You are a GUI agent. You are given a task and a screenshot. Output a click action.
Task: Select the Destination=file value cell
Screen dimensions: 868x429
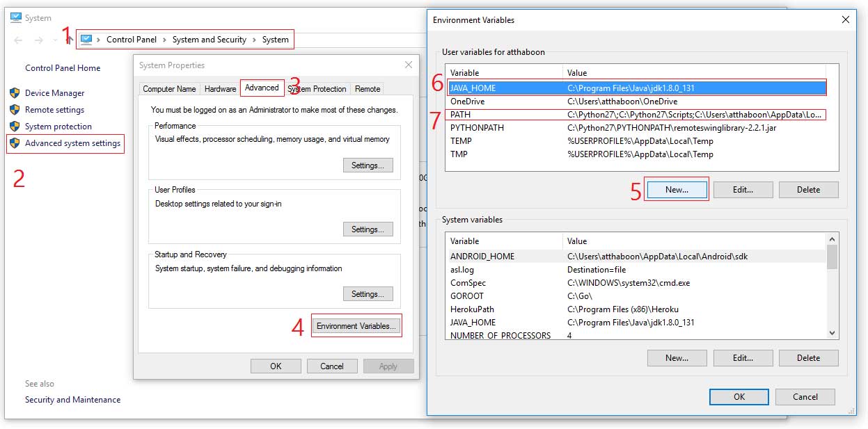pyautogui.click(x=597, y=270)
